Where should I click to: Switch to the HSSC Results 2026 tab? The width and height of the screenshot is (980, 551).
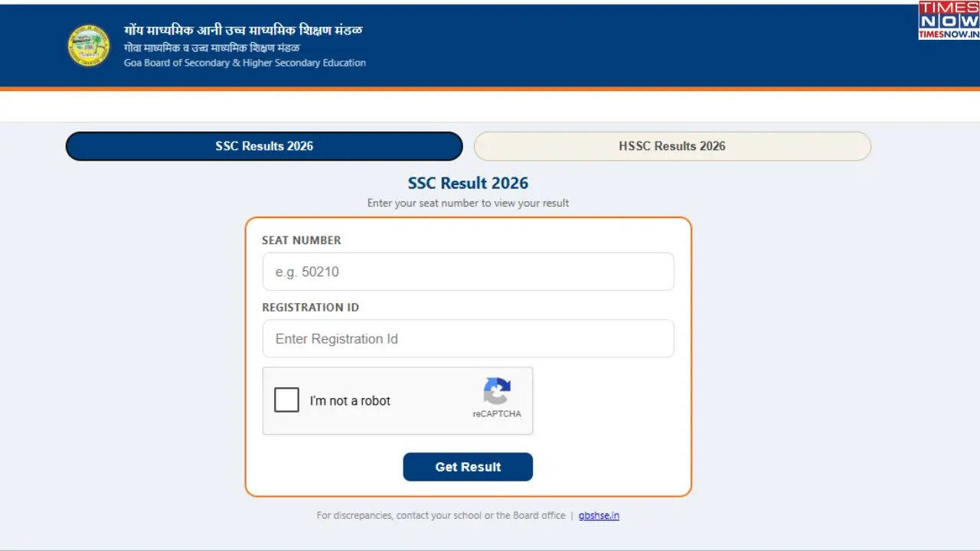tap(671, 146)
